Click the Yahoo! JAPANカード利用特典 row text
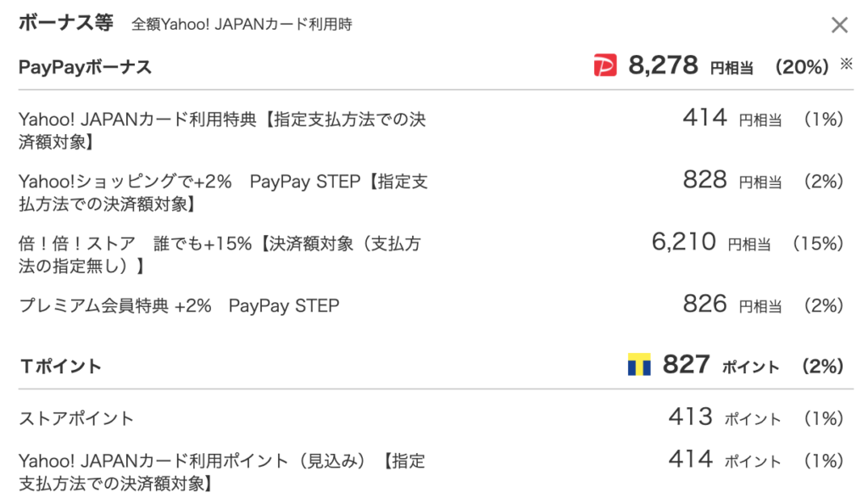 (222, 131)
